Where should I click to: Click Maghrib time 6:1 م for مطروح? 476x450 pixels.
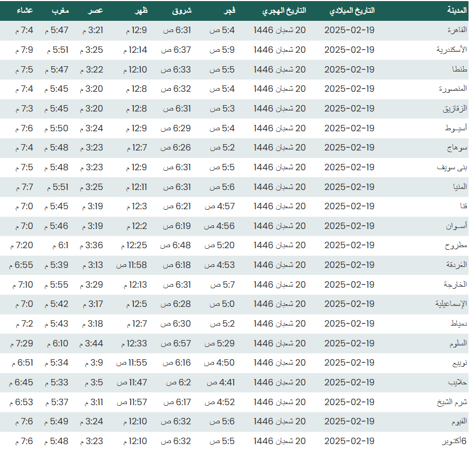click(60, 246)
